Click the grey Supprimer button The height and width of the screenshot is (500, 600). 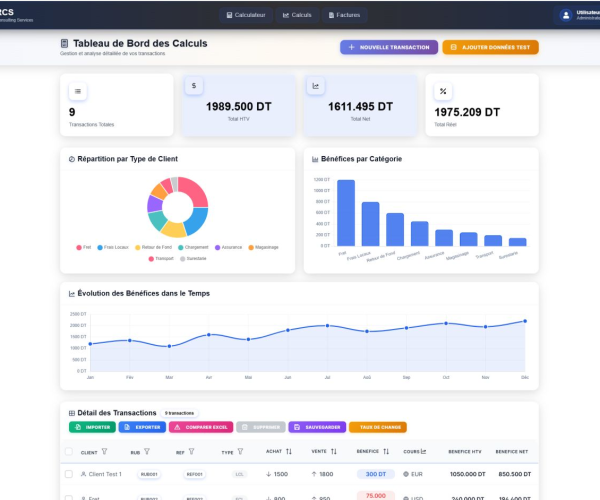click(x=261, y=427)
